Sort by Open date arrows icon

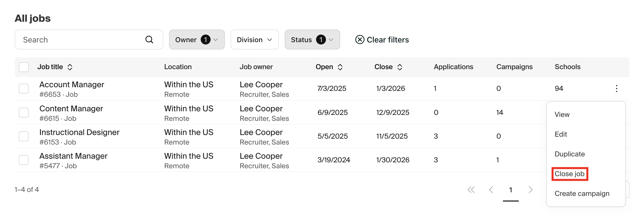340,67
